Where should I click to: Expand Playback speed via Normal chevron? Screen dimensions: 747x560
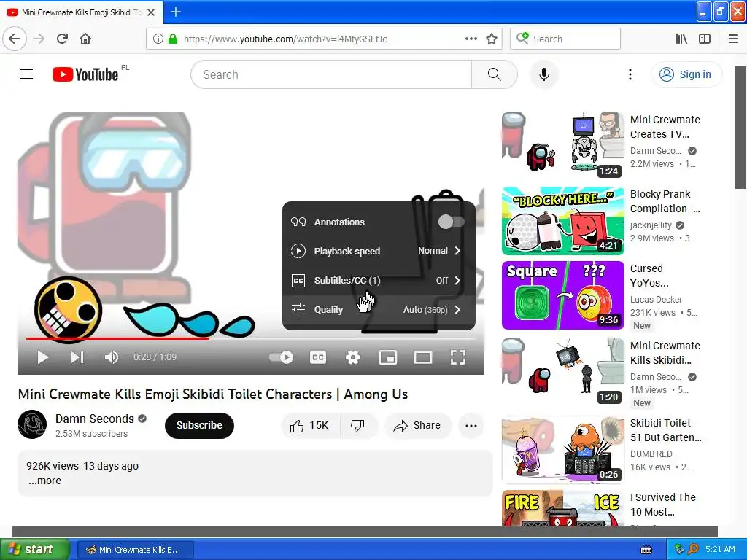pyautogui.click(x=457, y=251)
